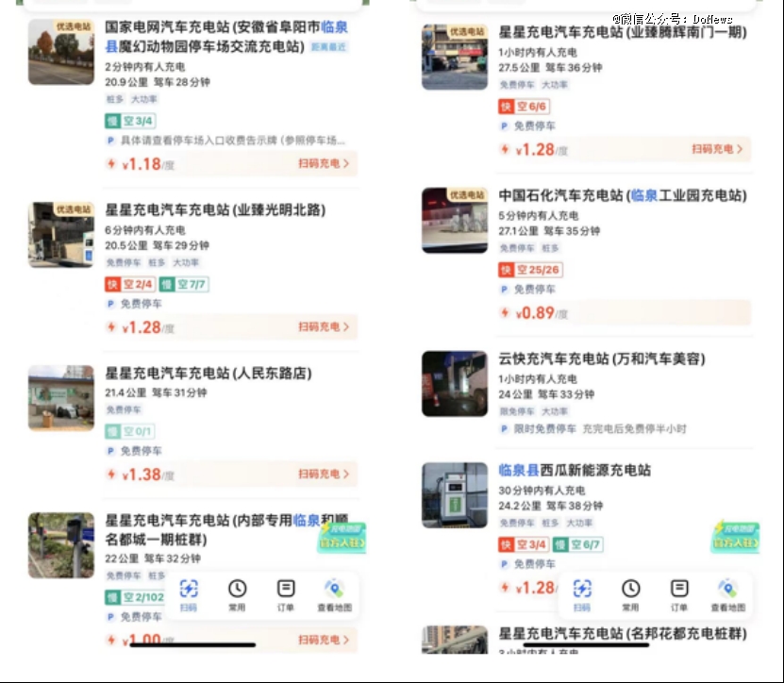Image resolution: width=784 pixels, height=683 pixels.
Task: Open 订单 orders icon in right panel
Action: (x=679, y=595)
